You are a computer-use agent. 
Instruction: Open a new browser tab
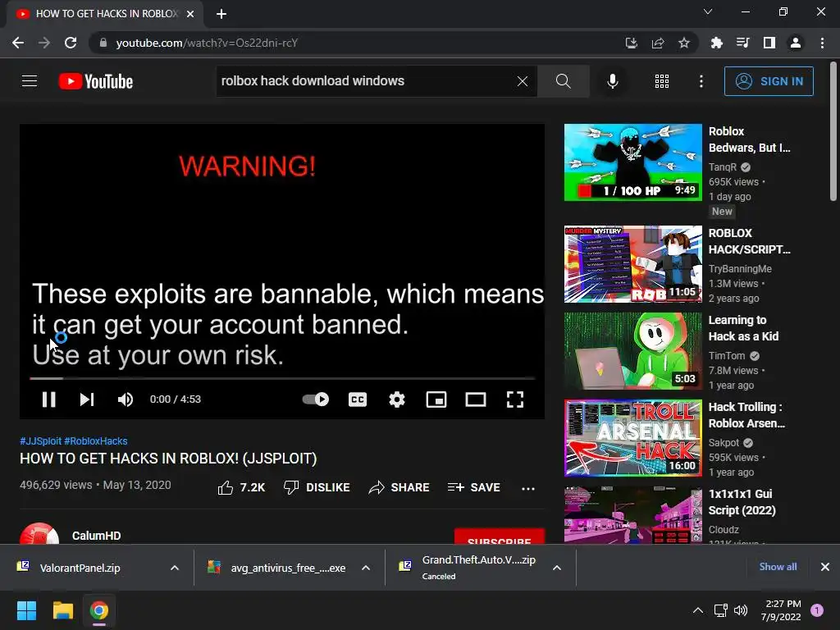point(221,14)
